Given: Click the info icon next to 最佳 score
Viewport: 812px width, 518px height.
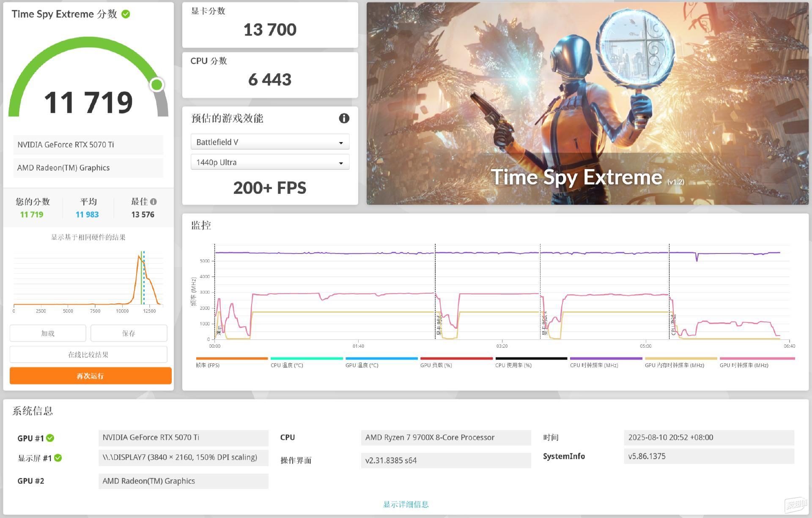Looking at the screenshot, I should coord(154,202).
